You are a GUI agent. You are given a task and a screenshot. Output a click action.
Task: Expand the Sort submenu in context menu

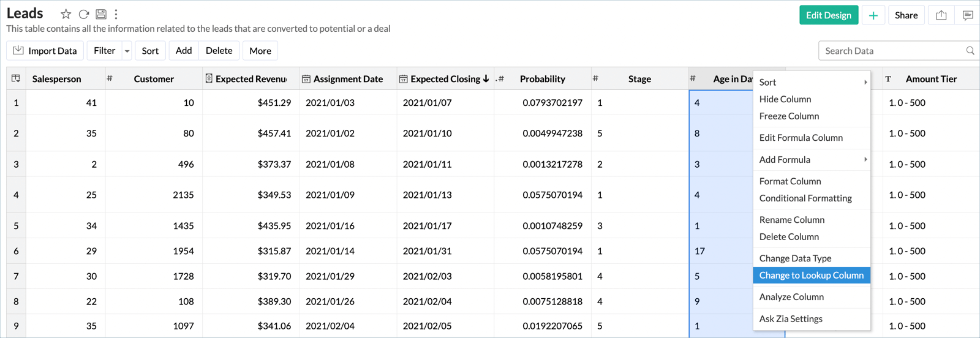(x=865, y=82)
